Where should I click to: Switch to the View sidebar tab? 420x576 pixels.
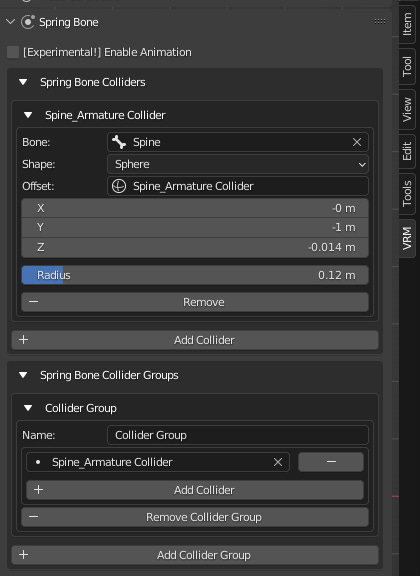click(x=407, y=109)
